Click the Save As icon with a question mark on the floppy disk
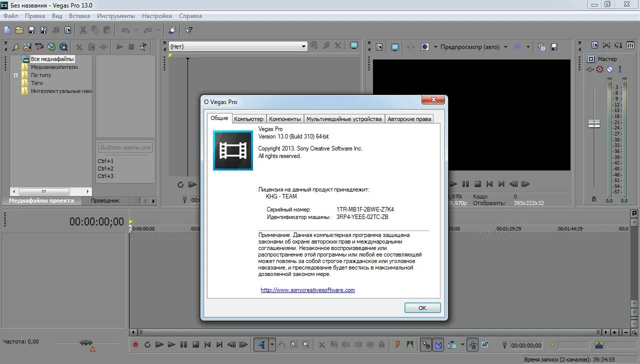Screen dimensions: 640x364 point(43,30)
